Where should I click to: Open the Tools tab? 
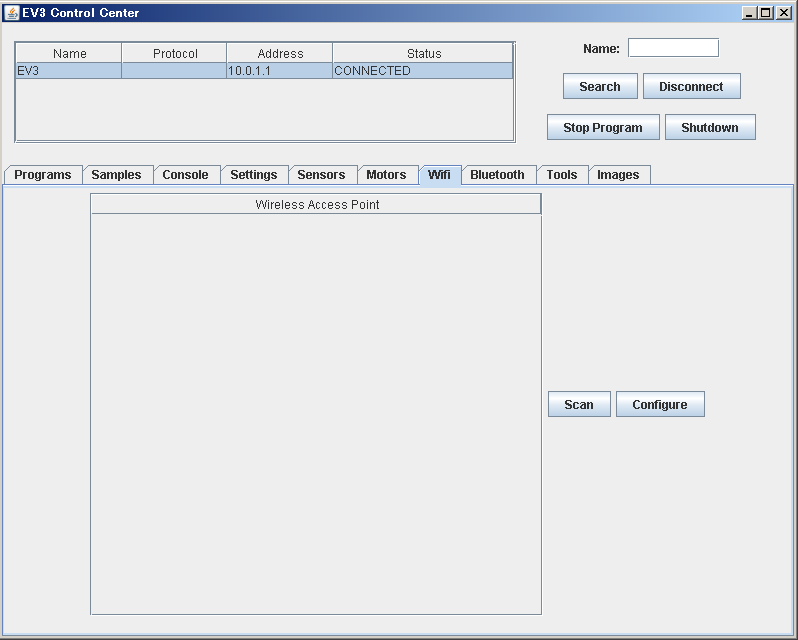tap(562, 174)
